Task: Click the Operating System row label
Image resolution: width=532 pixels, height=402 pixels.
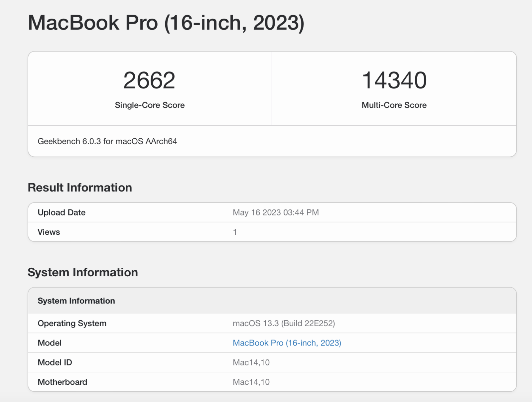Action: (x=72, y=324)
